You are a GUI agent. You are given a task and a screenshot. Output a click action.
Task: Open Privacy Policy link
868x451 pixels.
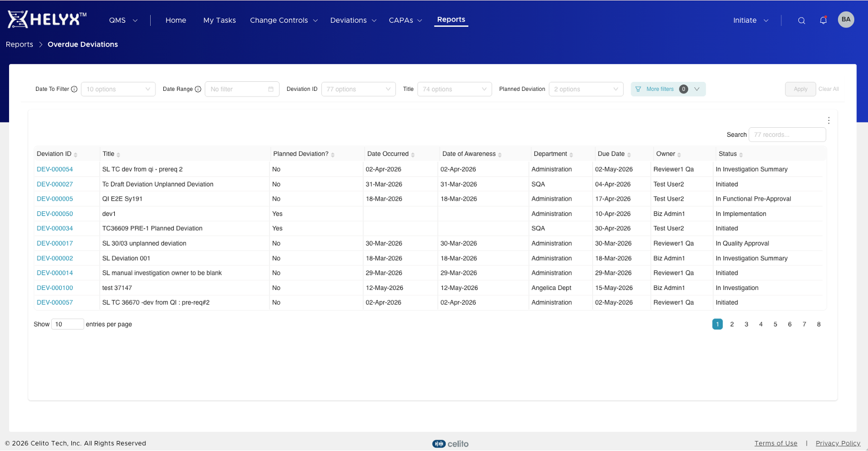coord(838,444)
